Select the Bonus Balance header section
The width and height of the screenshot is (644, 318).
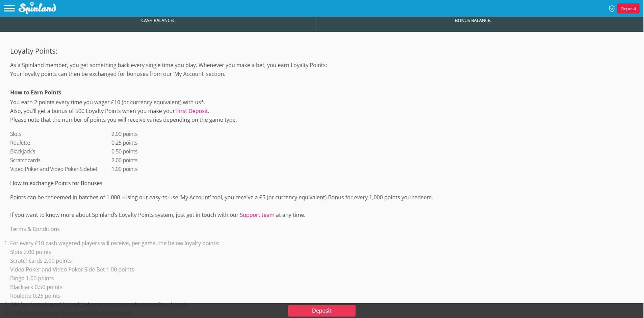[473, 21]
